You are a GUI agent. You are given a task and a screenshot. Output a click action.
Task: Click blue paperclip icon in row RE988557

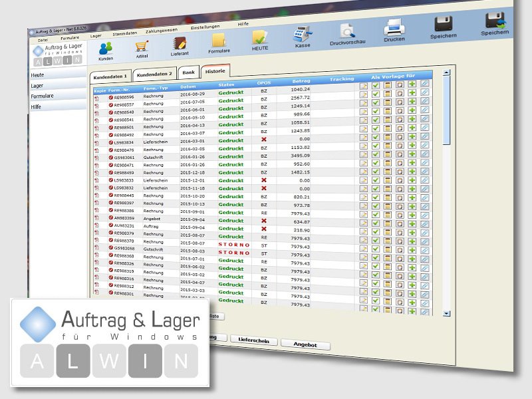coord(425,92)
